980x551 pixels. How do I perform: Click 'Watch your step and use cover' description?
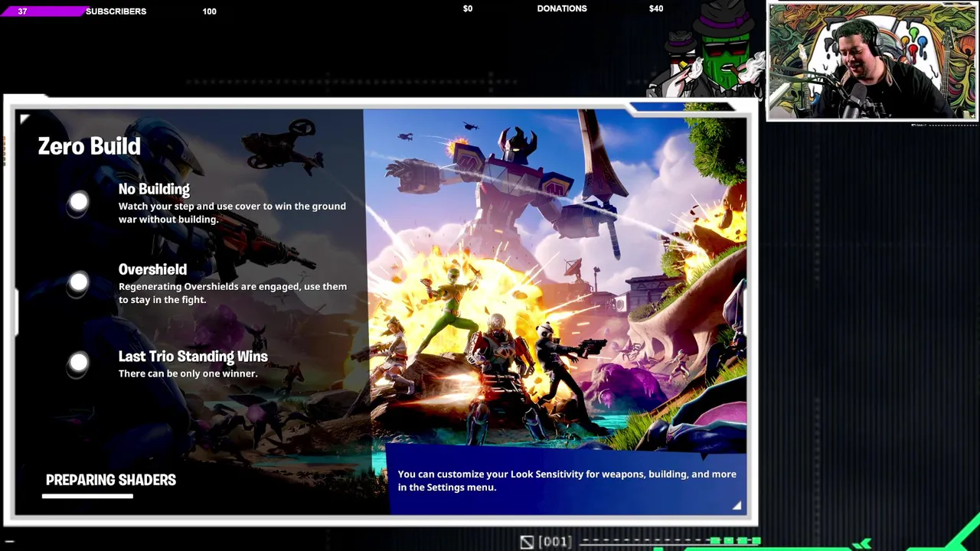pos(232,213)
